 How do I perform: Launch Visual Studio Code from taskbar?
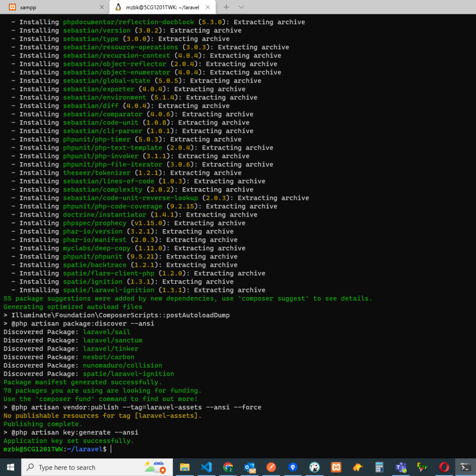(x=206, y=467)
